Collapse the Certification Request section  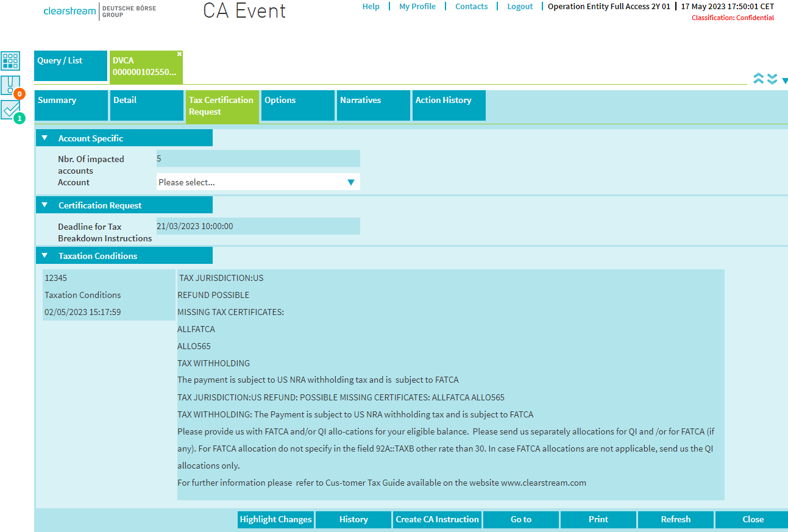pyautogui.click(x=44, y=205)
